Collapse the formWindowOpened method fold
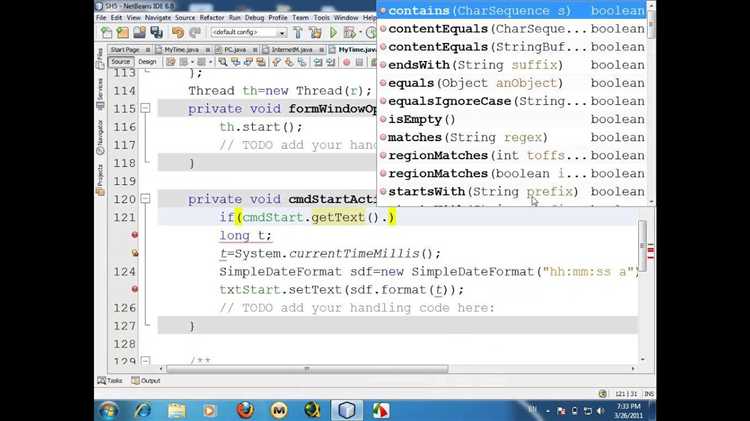This screenshot has height=421, width=750. point(145,109)
